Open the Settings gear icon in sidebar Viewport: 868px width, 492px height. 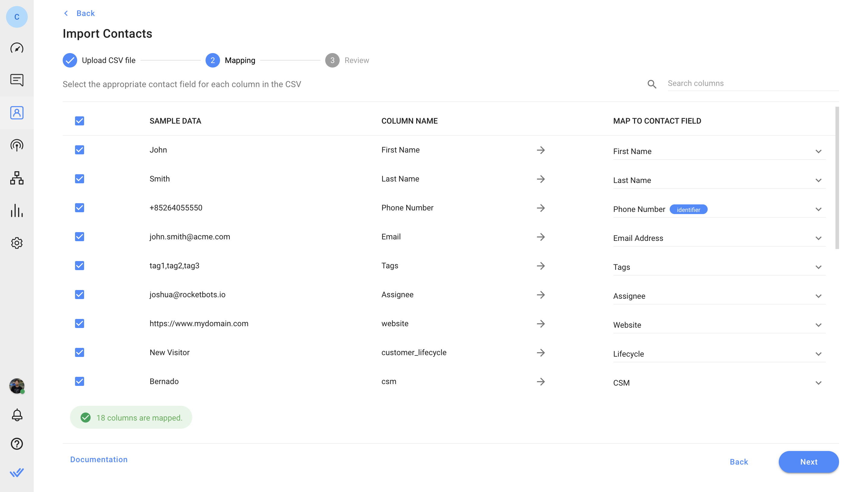point(17,243)
